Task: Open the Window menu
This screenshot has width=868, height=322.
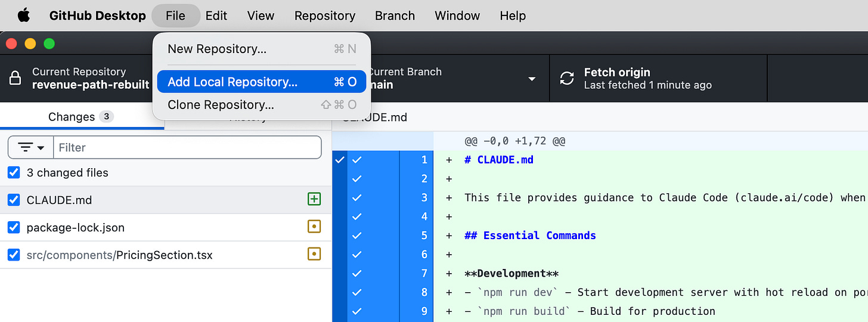Action: point(457,16)
